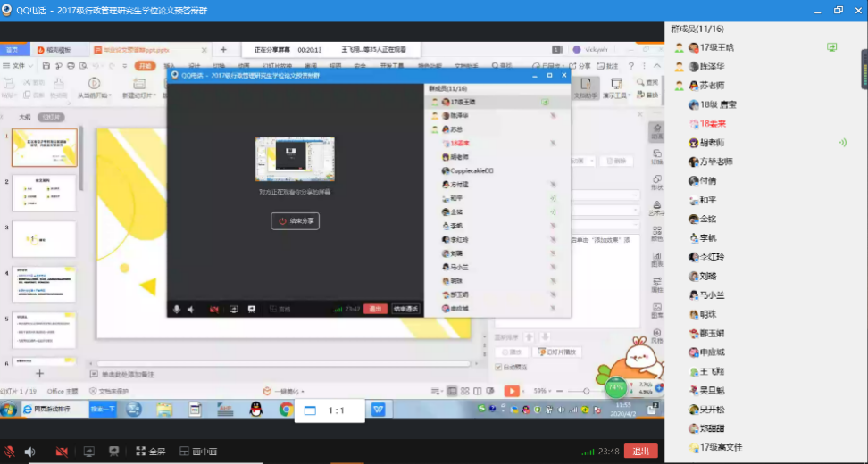Screen dimensions: 868x464
Task: Open a new WPS tab with plus
Action: click(223, 50)
